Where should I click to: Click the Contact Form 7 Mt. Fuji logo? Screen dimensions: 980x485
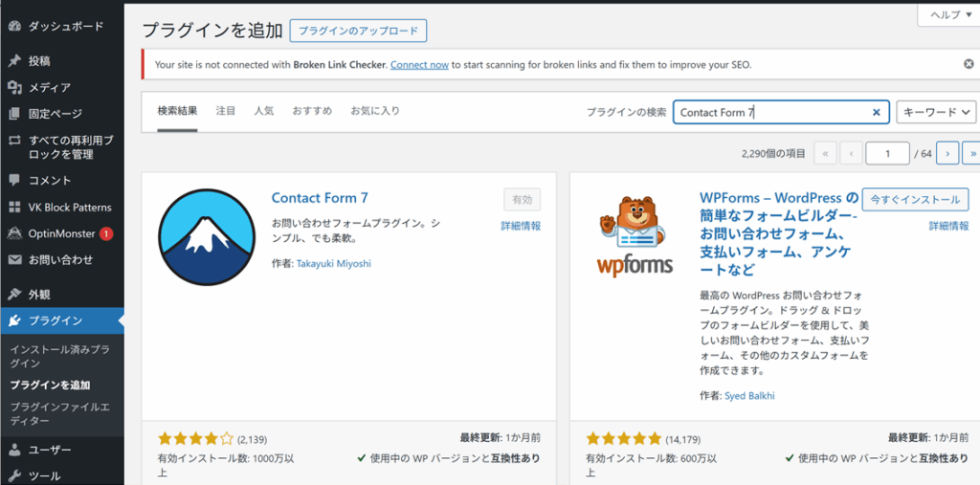(207, 237)
